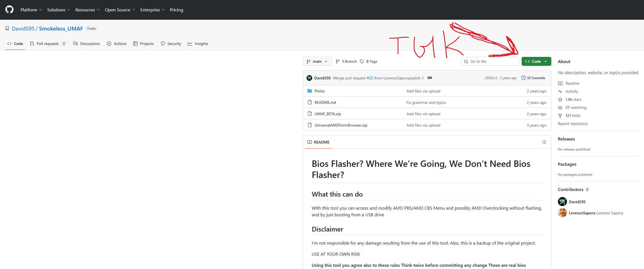View the 121 forks link
This screenshot has width=644, height=269.
[573, 115]
